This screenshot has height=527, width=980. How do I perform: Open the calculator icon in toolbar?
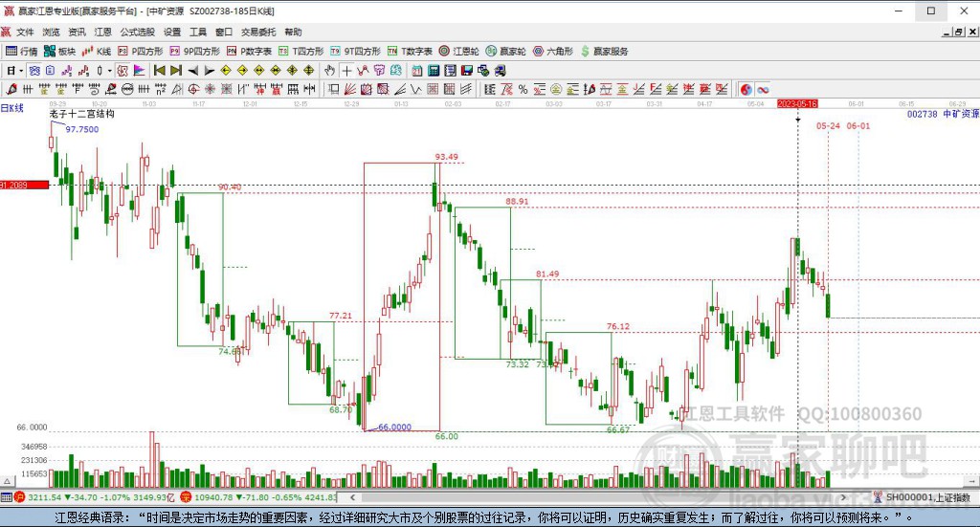coord(434,71)
